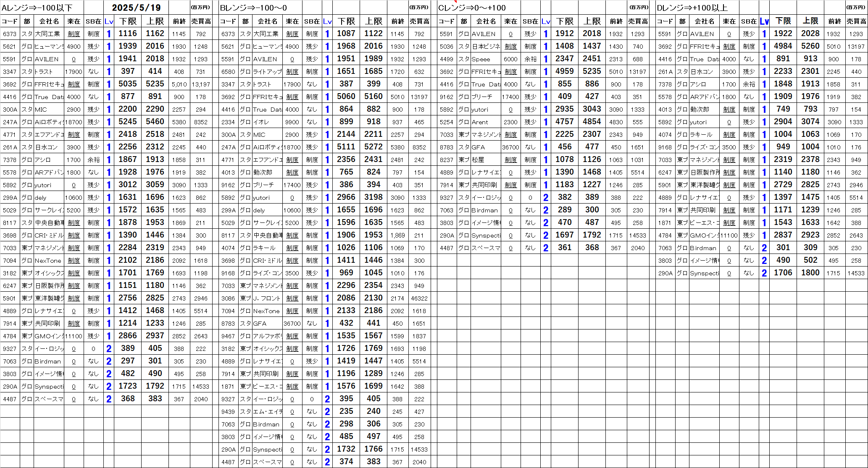
Task: Click NexTone company name in A range
Action: tap(48, 261)
